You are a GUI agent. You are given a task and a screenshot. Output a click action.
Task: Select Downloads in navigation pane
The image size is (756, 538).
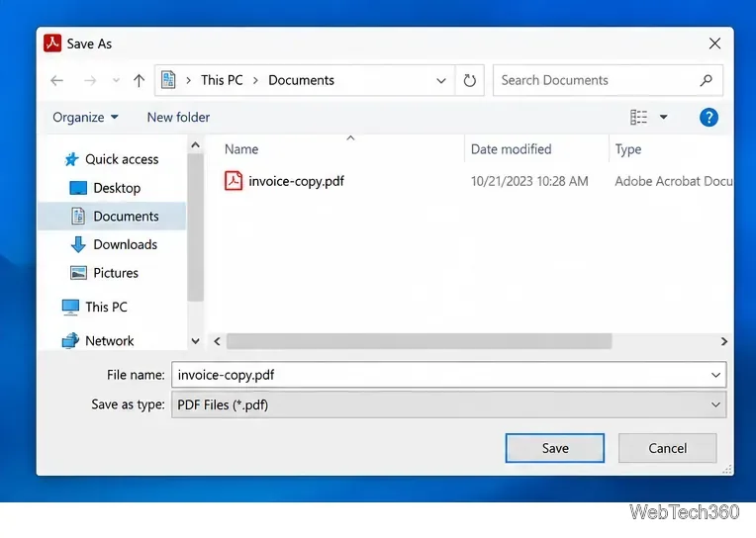[x=125, y=245]
